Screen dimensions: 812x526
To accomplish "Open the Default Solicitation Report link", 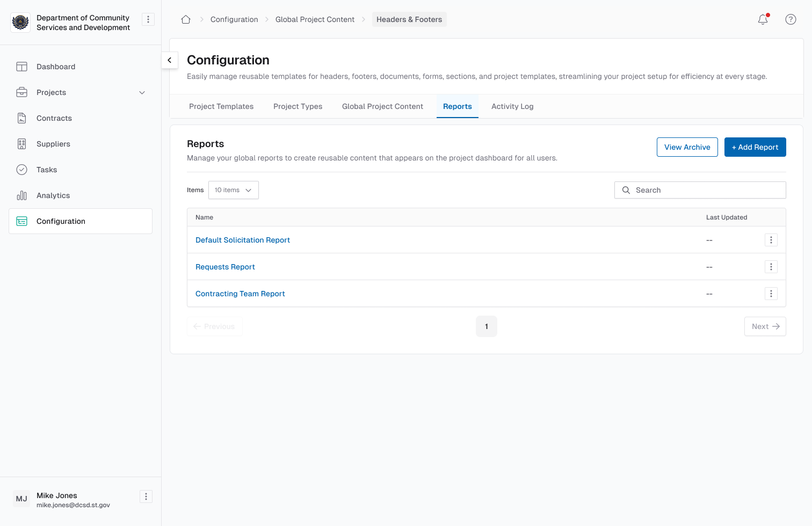I will pyautogui.click(x=242, y=240).
